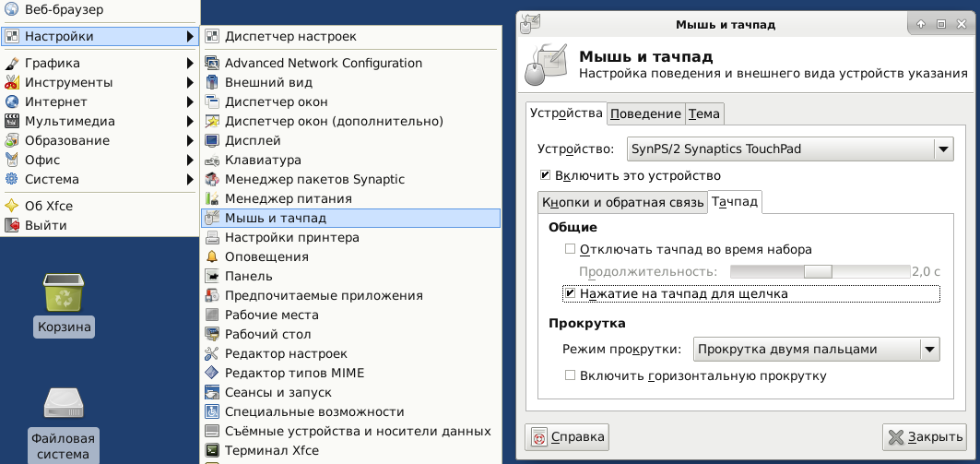
Task: Open the Файловая система desktop icon
Action: (64, 404)
